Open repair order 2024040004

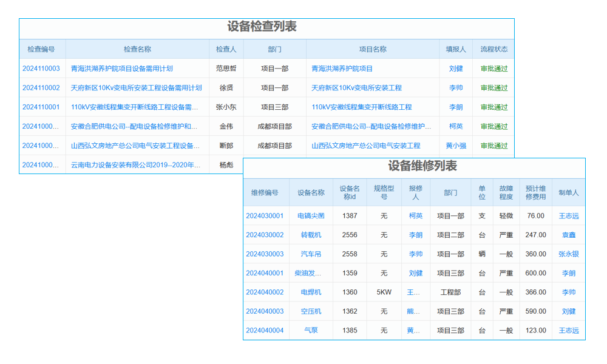click(x=266, y=331)
